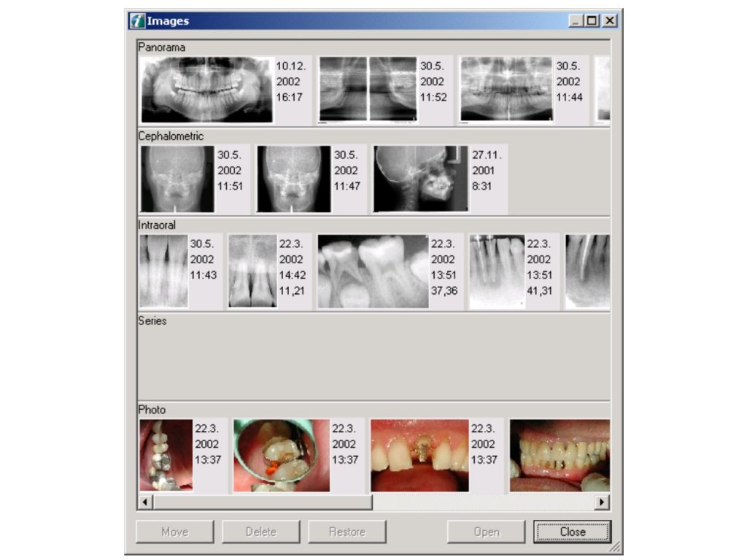Click the left scrollbar arrow

(x=145, y=502)
